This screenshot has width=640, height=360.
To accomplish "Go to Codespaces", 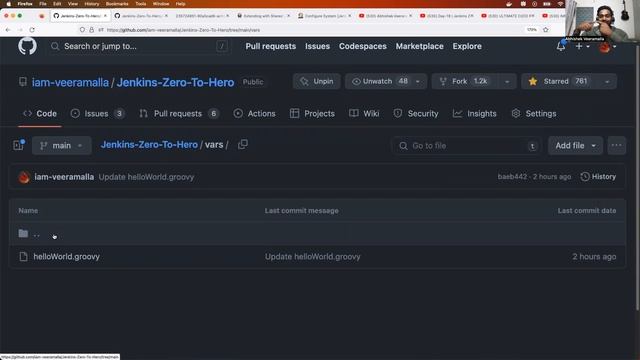I will (362, 46).
